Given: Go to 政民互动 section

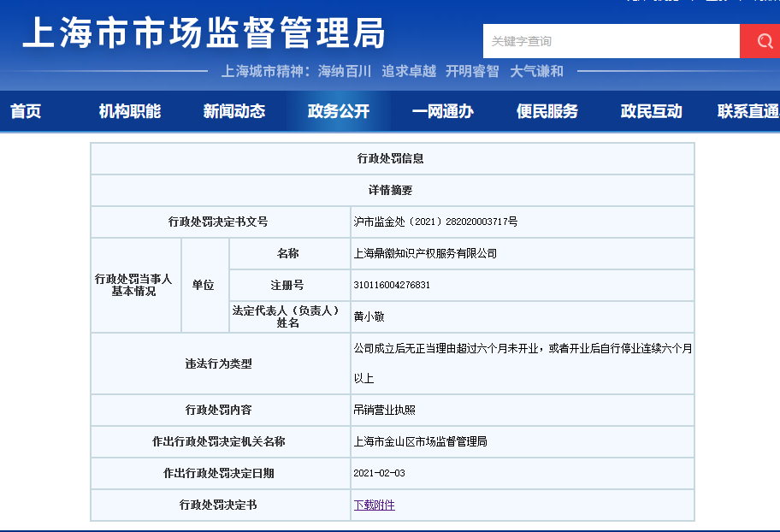Looking at the screenshot, I should pos(652,111).
